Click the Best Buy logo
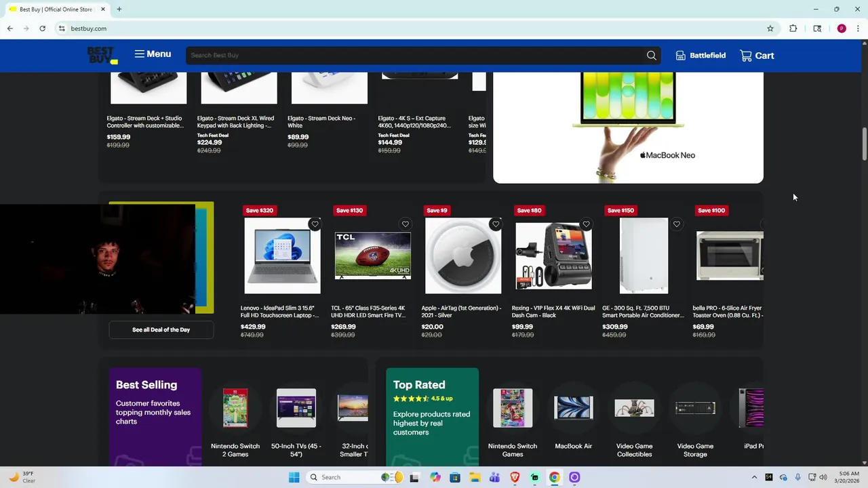This screenshot has height=488, width=868. coord(102,56)
